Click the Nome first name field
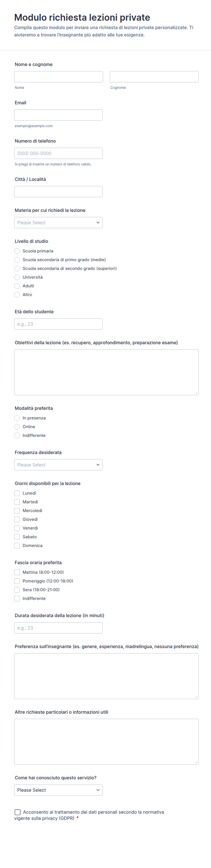 pos(59,77)
